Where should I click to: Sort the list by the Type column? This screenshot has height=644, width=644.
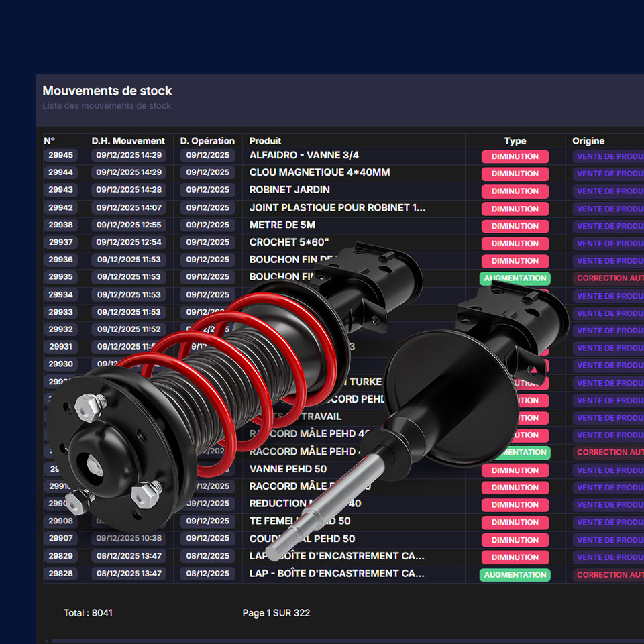(x=515, y=141)
